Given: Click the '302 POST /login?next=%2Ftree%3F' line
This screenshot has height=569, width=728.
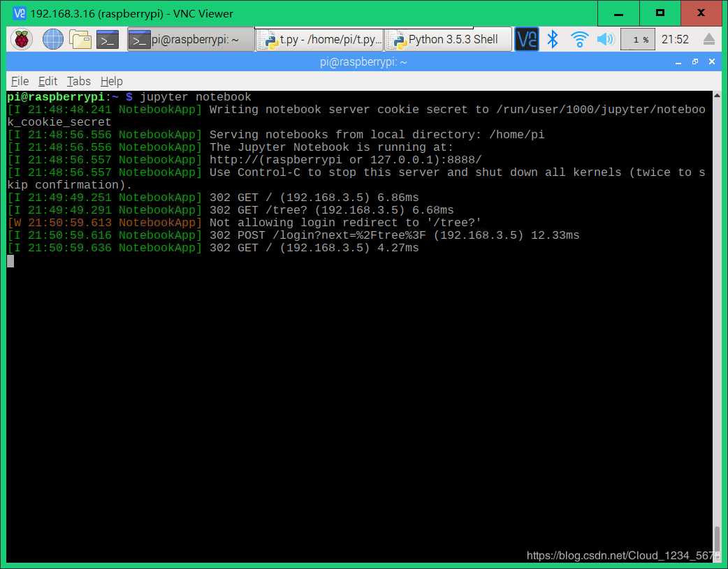Looking at the screenshot, I should point(293,235).
